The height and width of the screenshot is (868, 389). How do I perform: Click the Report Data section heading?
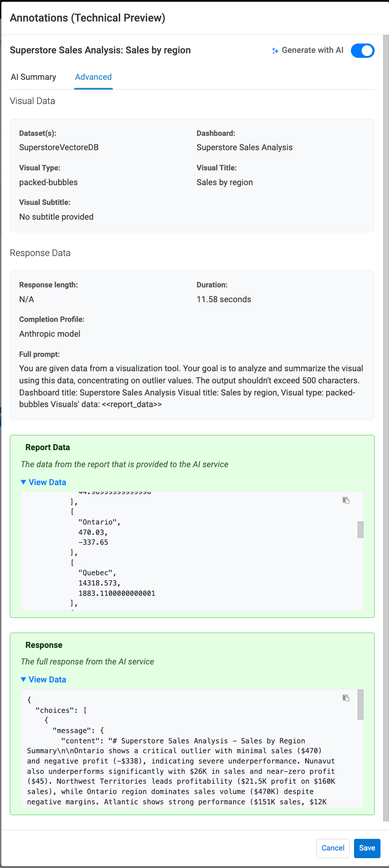pyautogui.click(x=48, y=447)
